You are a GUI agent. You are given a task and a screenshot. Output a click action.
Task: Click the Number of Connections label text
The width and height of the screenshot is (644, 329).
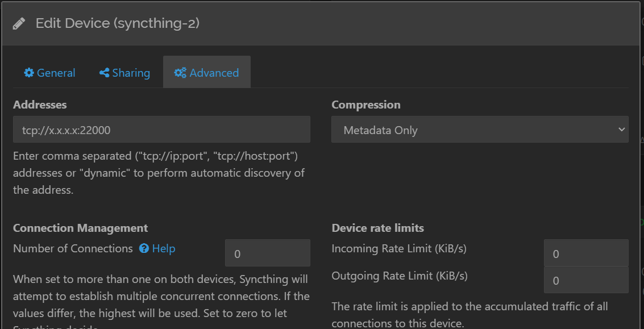tap(73, 248)
